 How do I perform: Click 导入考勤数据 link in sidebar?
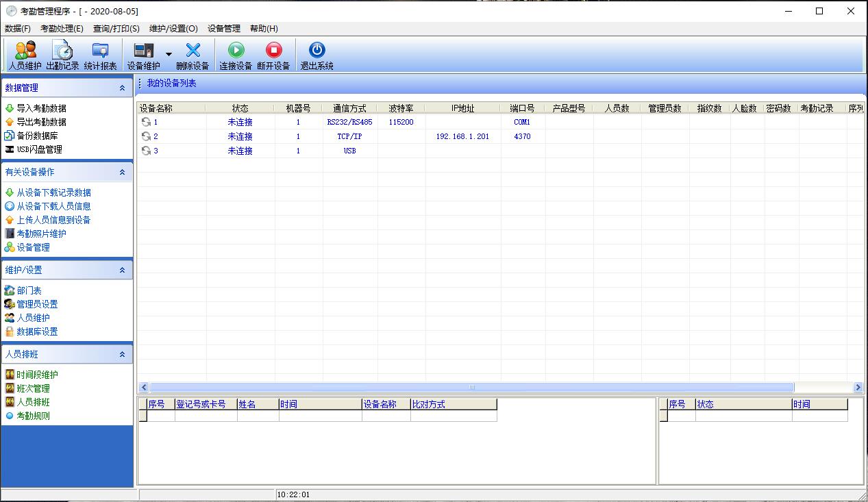click(x=41, y=108)
